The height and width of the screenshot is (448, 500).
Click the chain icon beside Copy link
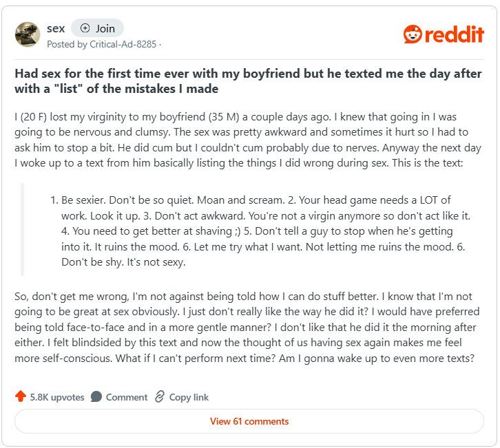(x=160, y=397)
